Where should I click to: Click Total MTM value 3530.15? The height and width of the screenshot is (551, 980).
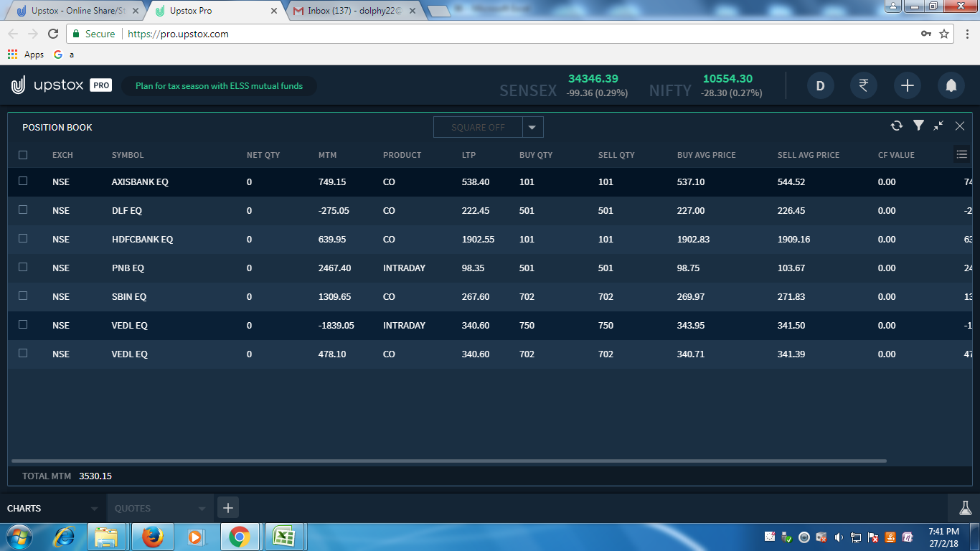tap(95, 476)
